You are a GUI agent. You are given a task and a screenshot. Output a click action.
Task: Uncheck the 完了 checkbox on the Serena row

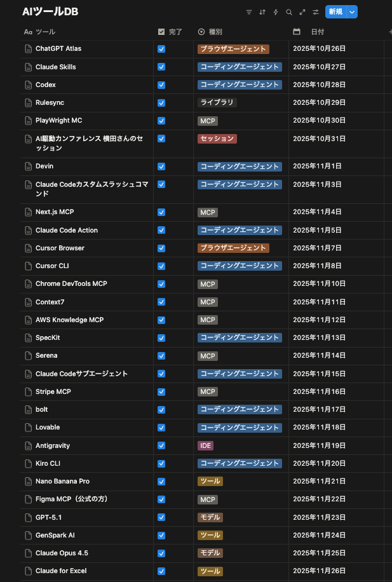coord(161,356)
